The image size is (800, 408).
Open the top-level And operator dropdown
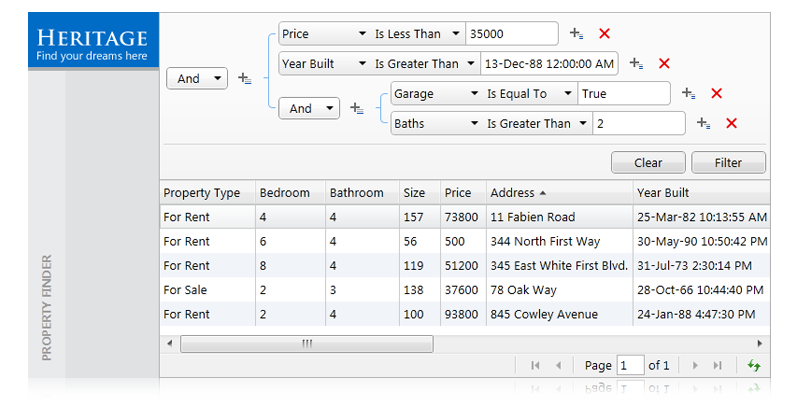pyautogui.click(x=197, y=79)
